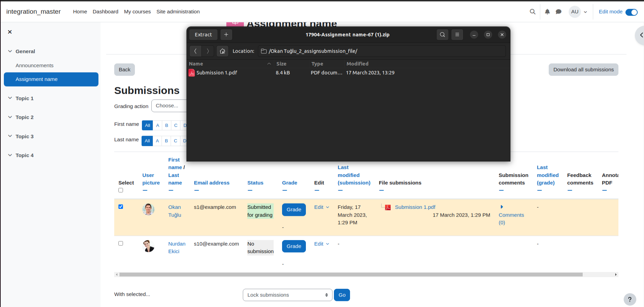Click the archive manager search icon
This screenshot has width=644, height=307.
pyautogui.click(x=443, y=34)
